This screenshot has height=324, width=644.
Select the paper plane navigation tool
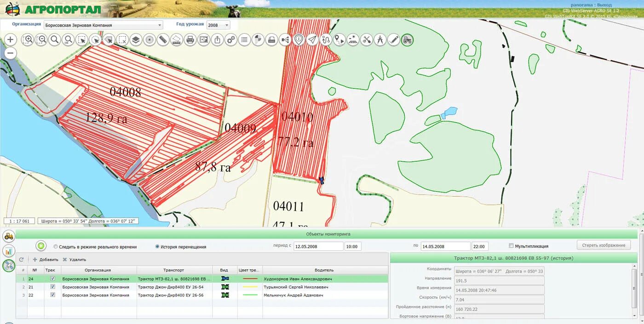(x=312, y=40)
